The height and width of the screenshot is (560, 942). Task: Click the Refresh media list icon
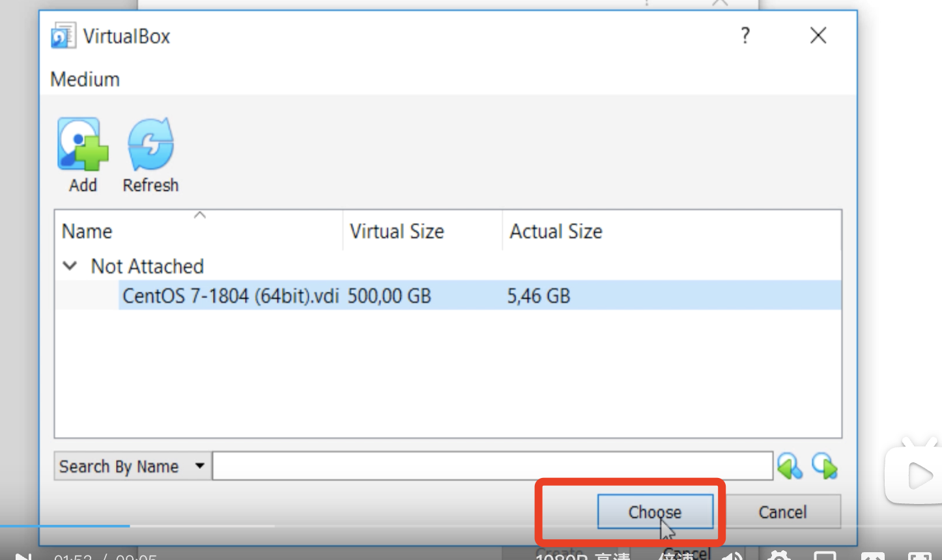coord(150,145)
